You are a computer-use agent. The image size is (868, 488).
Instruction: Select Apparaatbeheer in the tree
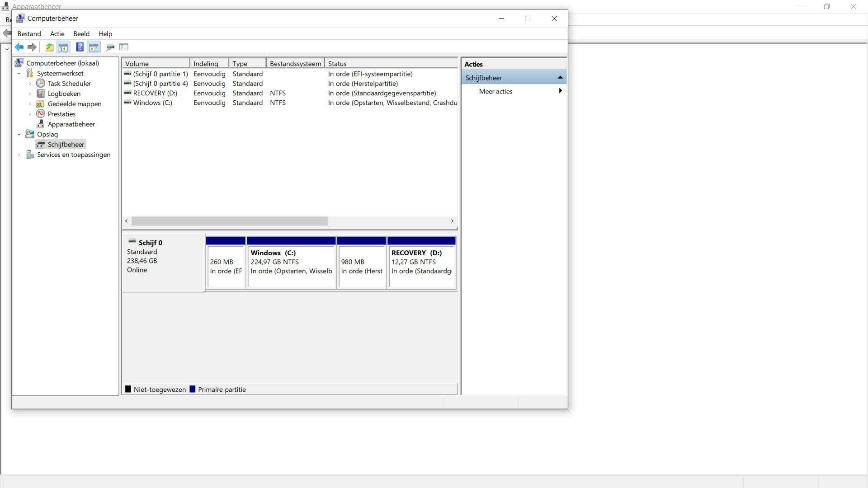[x=71, y=124]
